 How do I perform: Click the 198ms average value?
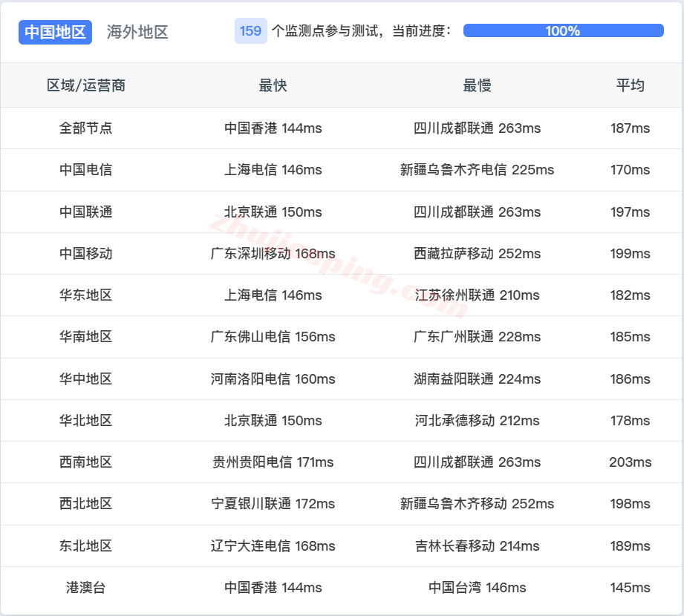click(631, 503)
